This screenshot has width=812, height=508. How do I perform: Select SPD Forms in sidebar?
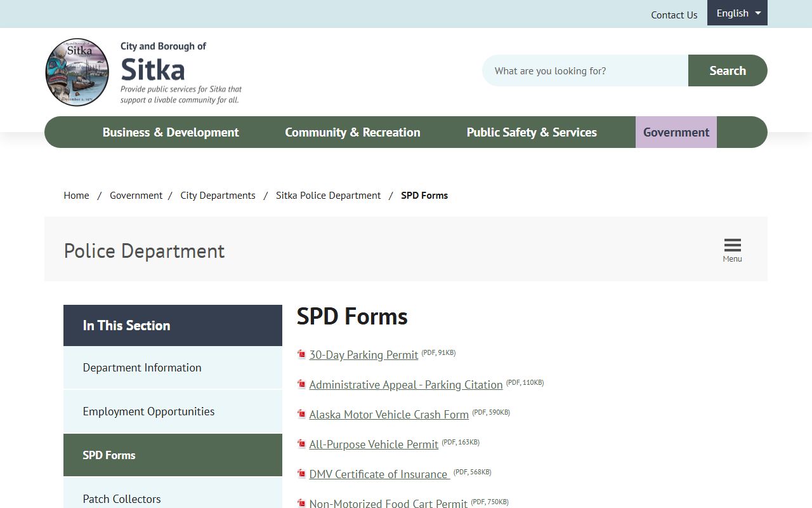pyautogui.click(x=173, y=455)
